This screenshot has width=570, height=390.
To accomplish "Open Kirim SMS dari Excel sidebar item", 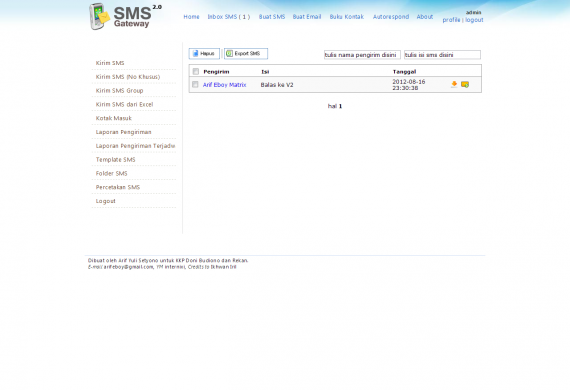I will click(124, 104).
